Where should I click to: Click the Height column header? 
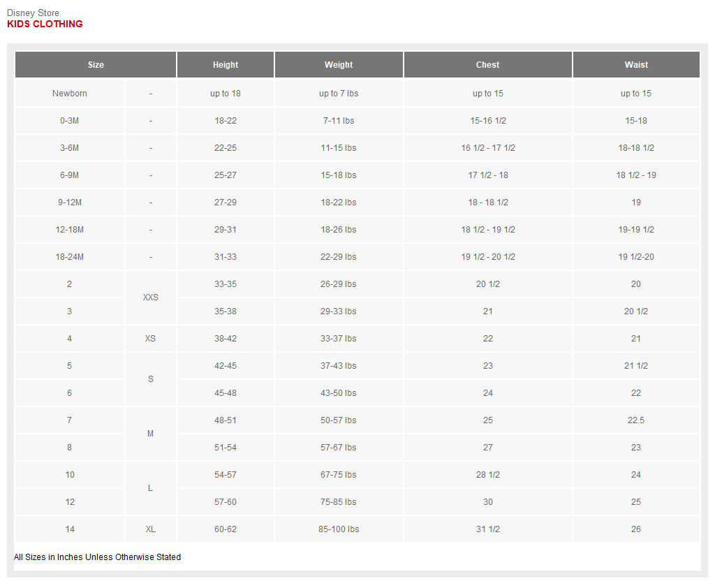[225, 65]
